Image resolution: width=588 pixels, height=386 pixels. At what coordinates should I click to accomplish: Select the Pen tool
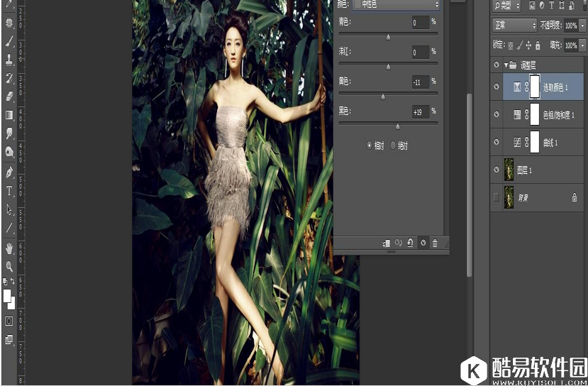pos(9,172)
